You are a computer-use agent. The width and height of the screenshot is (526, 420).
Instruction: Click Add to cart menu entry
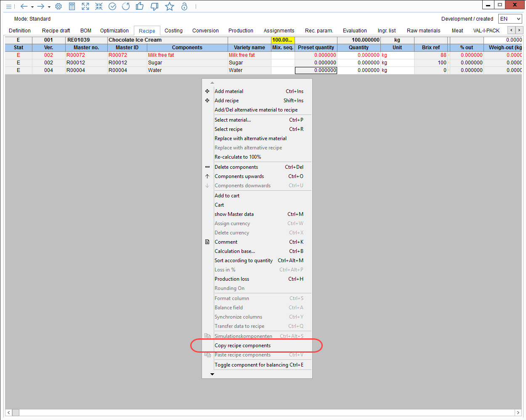click(257, 196)
